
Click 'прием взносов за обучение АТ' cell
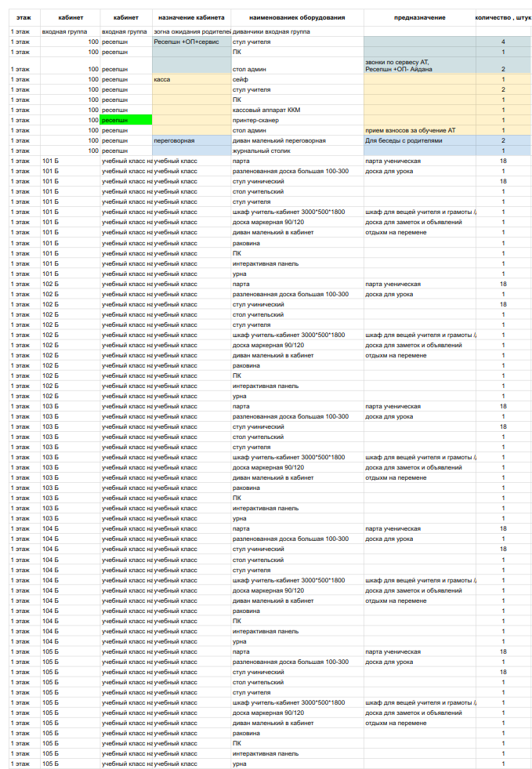pyautogui.click(x=420, y=130)
